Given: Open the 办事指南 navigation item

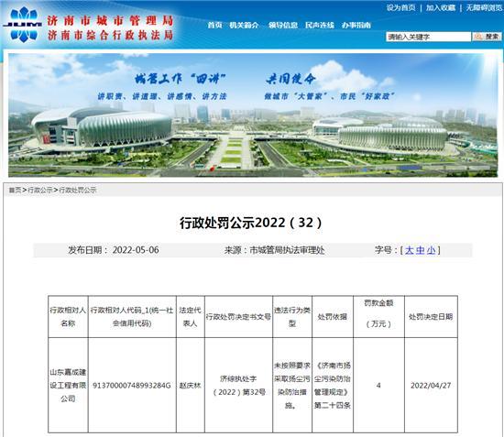Looking at the screenshot, I should click(356, 25).
